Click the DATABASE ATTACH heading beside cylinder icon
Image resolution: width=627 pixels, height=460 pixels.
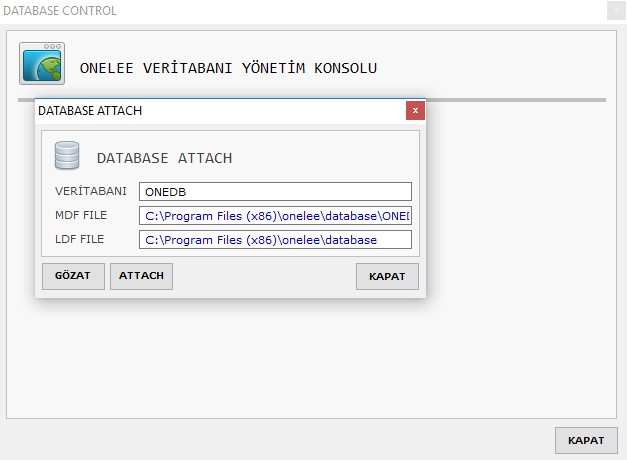pos(164,158)
